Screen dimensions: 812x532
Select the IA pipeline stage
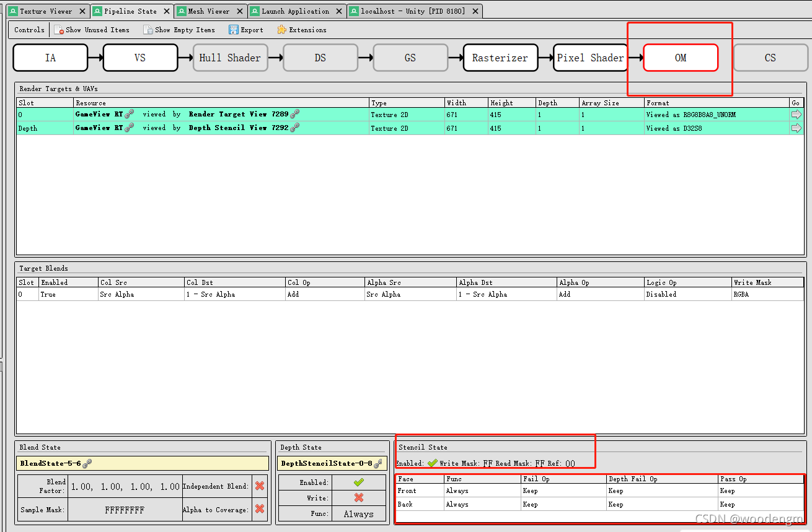(50, 58)
